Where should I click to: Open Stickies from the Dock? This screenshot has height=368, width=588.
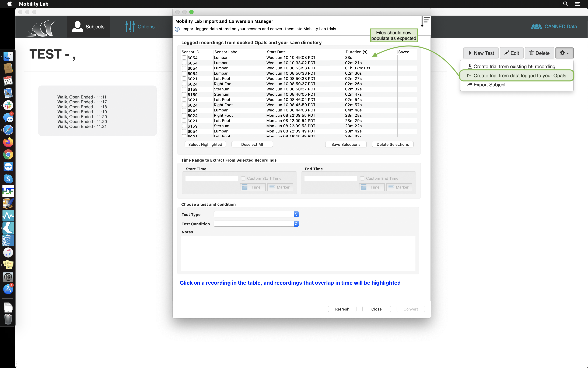(8, 265)
